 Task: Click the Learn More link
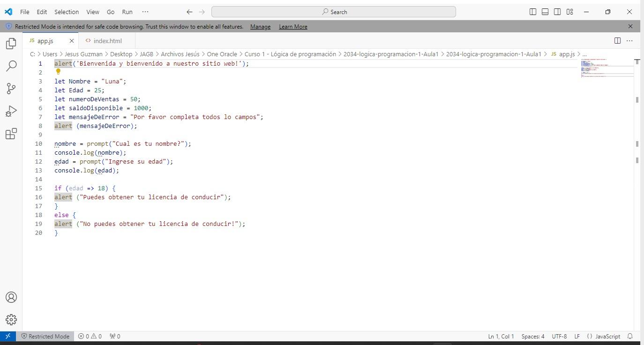tap(293, 27)
